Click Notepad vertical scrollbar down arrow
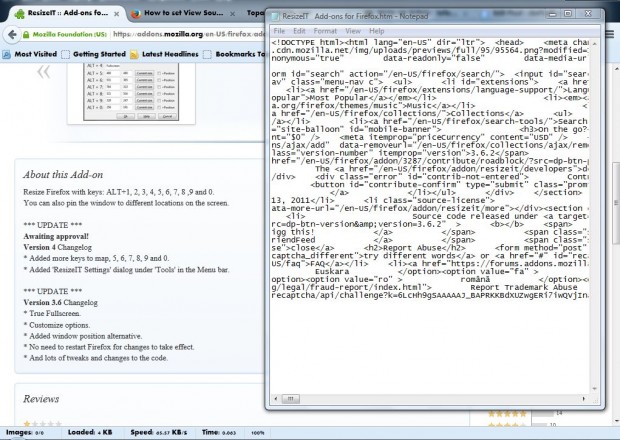 [594, 389]
